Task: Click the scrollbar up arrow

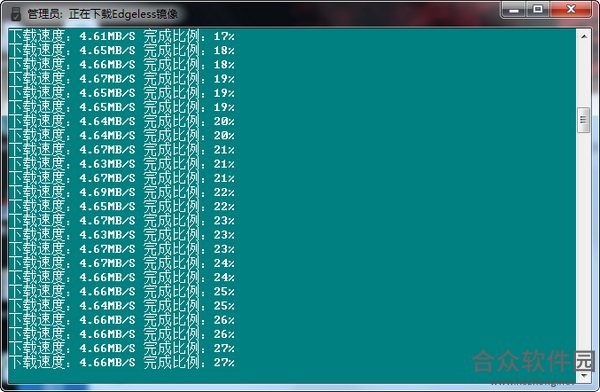Action: pyautogui.click(x=584, y=37)
